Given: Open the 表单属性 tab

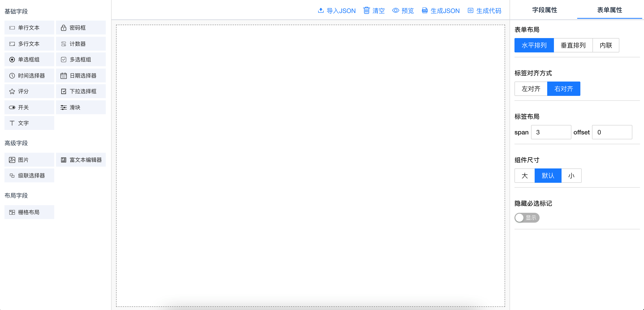Looking at the screenshot, I should [x=609, y=10].
